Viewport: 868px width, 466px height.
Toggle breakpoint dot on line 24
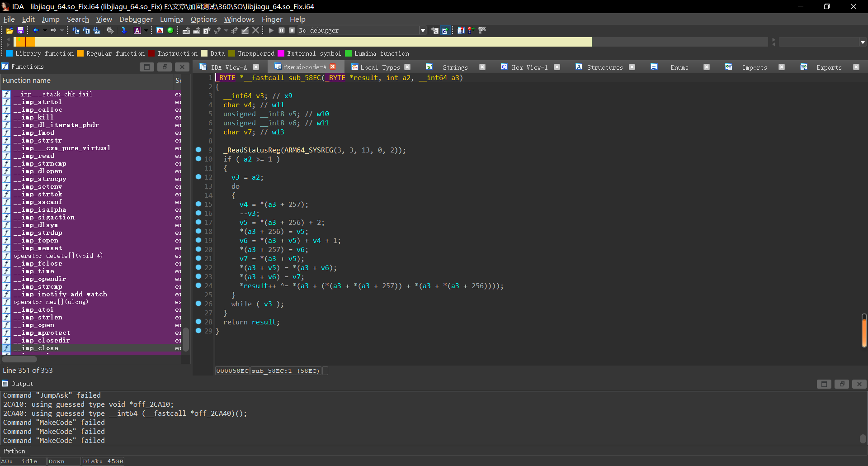click(x=198, y=285)
